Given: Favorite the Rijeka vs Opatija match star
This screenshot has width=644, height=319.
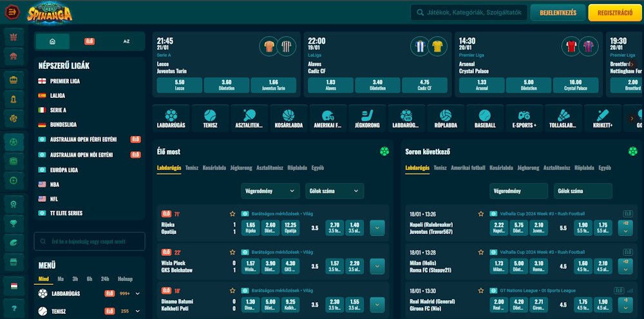Looking at the screenshot, I should pyautogui.click(x=232, y=214).
